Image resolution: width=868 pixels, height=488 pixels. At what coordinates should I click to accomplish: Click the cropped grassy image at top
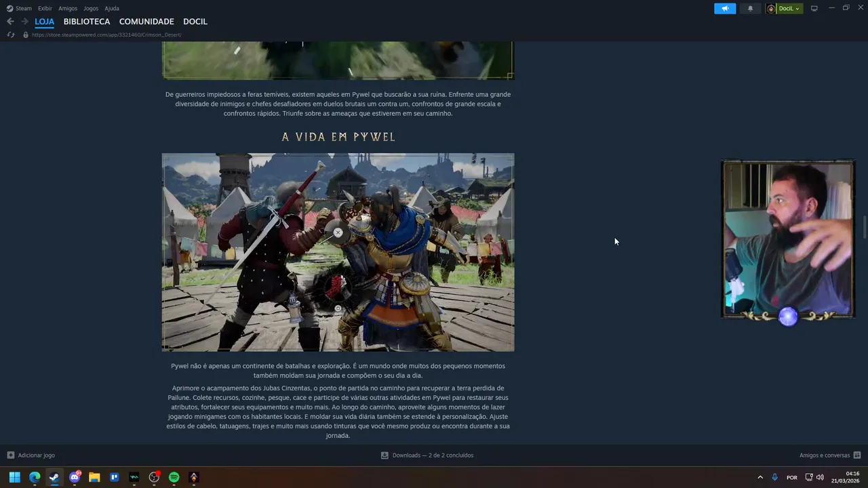pos(338,60)
